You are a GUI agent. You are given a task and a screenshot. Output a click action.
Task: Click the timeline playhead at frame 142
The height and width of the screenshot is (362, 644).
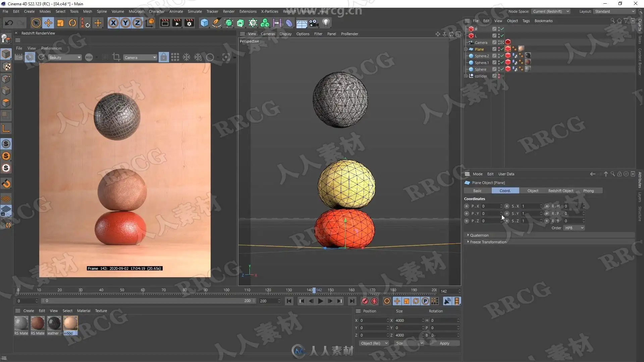point(314,290)
